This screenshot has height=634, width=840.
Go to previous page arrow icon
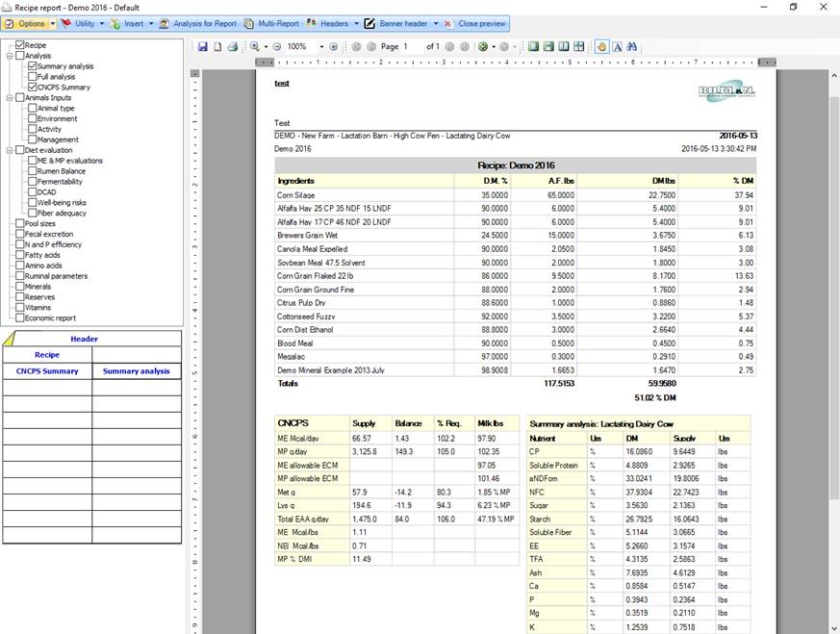(371, 46)
